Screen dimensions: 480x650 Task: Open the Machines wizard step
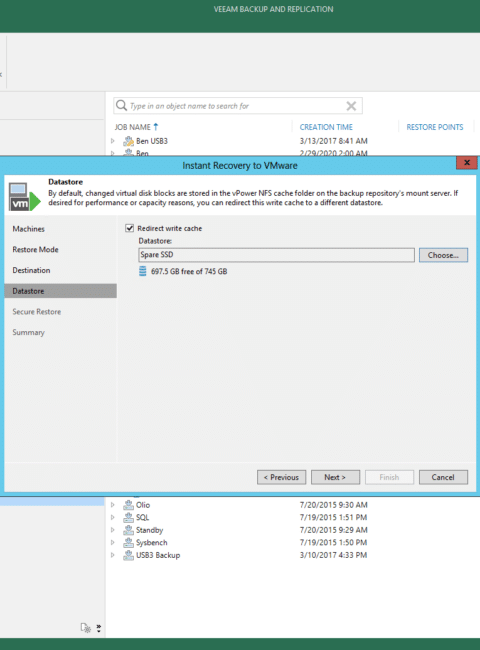coord(28,229)
